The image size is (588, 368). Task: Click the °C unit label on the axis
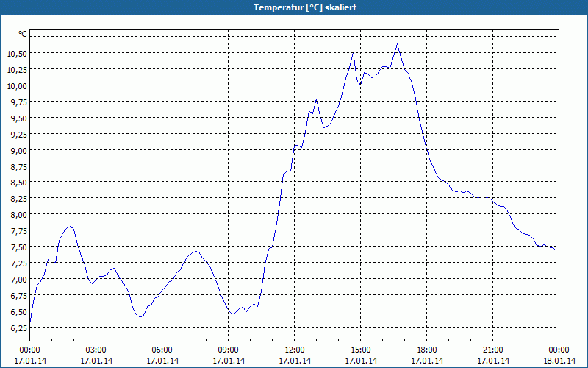click(23, 34)
